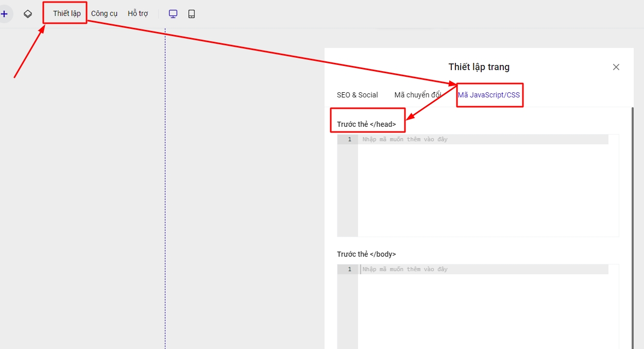This screenshot has height=349, width=644.
Task: Click the "Trước thẻ </head>" label
Action: (x=366, y=124)
